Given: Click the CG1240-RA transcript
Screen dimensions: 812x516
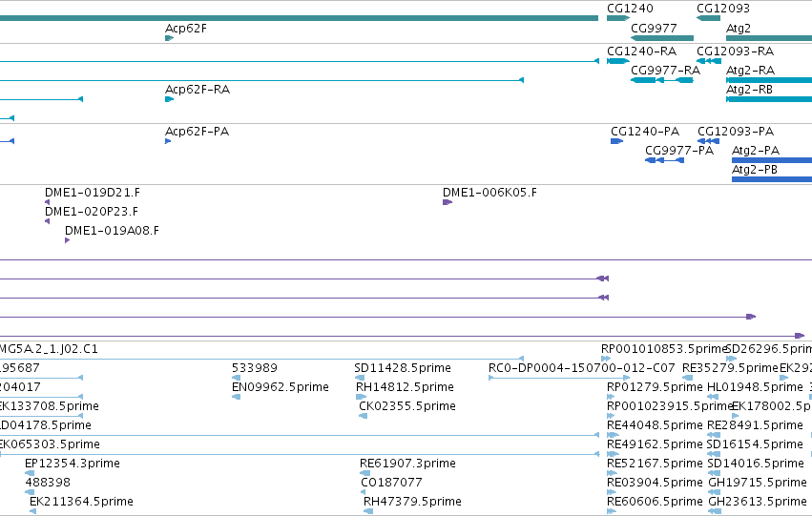Looking at the screenshot, I should 617,61.
